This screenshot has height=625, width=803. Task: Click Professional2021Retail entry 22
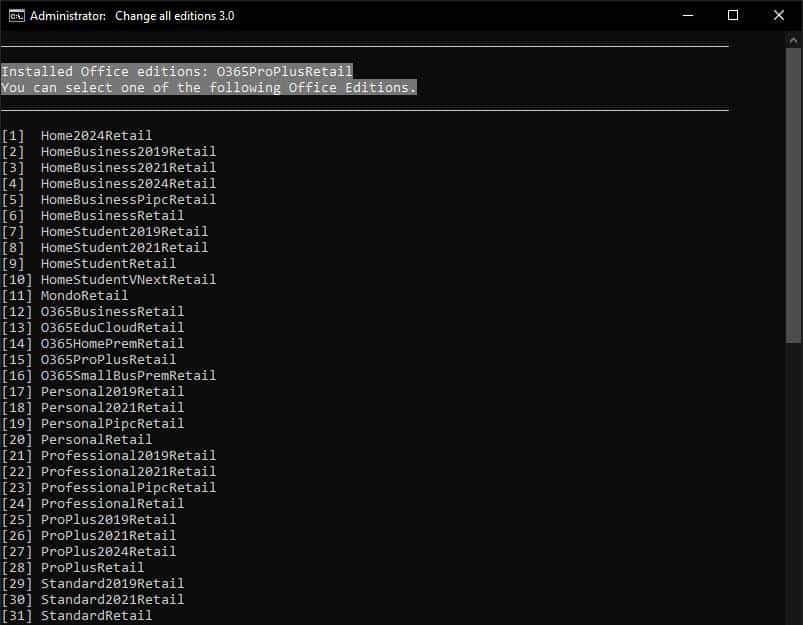coord(128,471)
